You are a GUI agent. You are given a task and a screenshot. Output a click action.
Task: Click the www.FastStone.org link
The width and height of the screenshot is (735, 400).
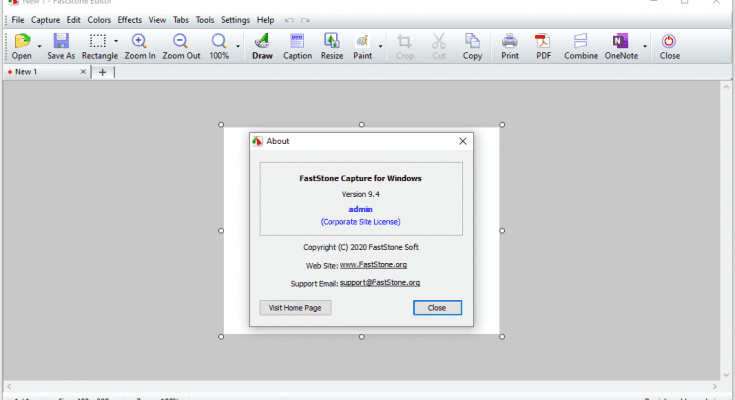pyautogui.click(x=373, y=264)
